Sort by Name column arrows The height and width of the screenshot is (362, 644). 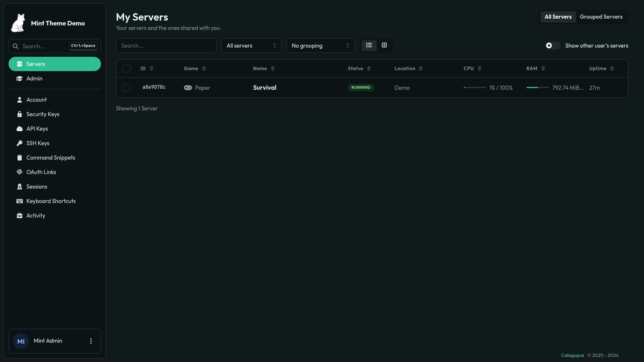point(273,69)
